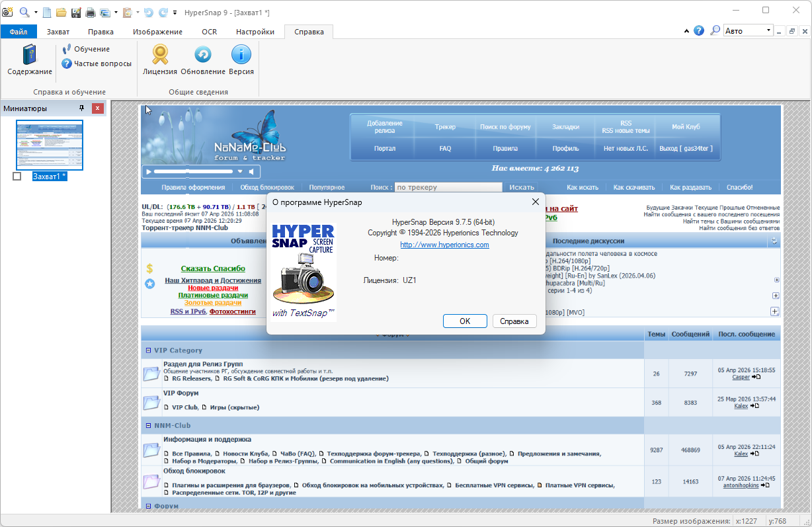Click the blue question mark help icon

click(699, 30)
